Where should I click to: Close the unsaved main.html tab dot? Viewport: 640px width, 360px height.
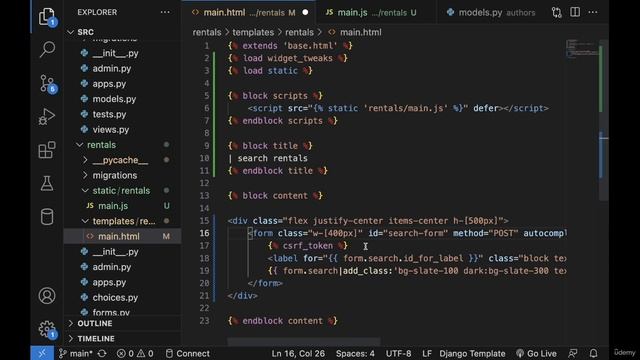305,13
